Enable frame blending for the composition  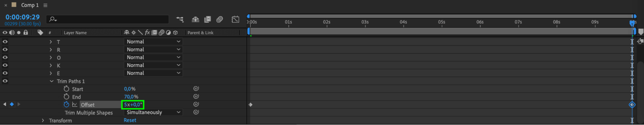click(207, 20)
